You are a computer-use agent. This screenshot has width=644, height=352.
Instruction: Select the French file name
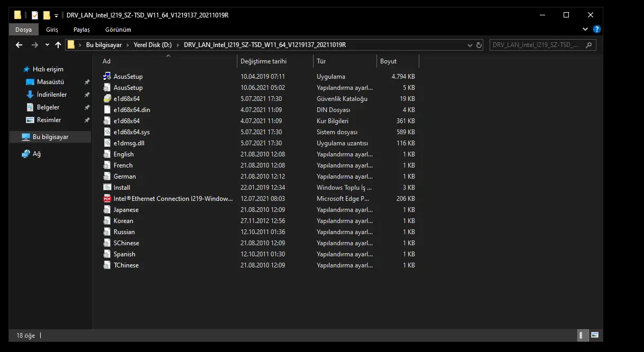[x=123, y=165]
